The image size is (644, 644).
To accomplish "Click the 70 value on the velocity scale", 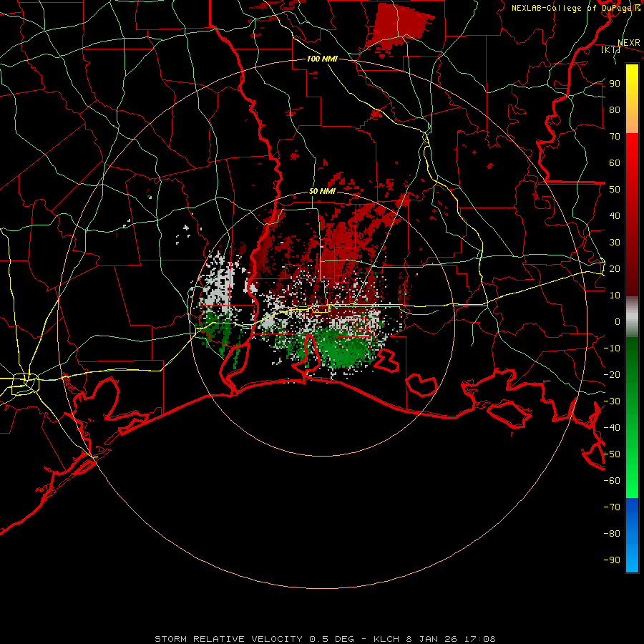I will pyautogui.click(x=615, y=137).
